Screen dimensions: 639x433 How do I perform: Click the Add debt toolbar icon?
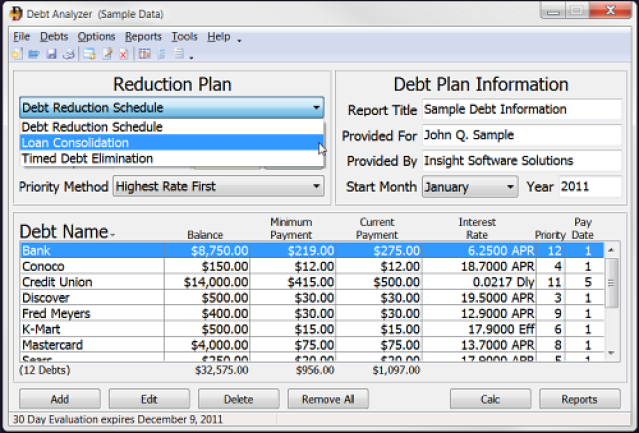pyautogui.click(x=89, y=54)
